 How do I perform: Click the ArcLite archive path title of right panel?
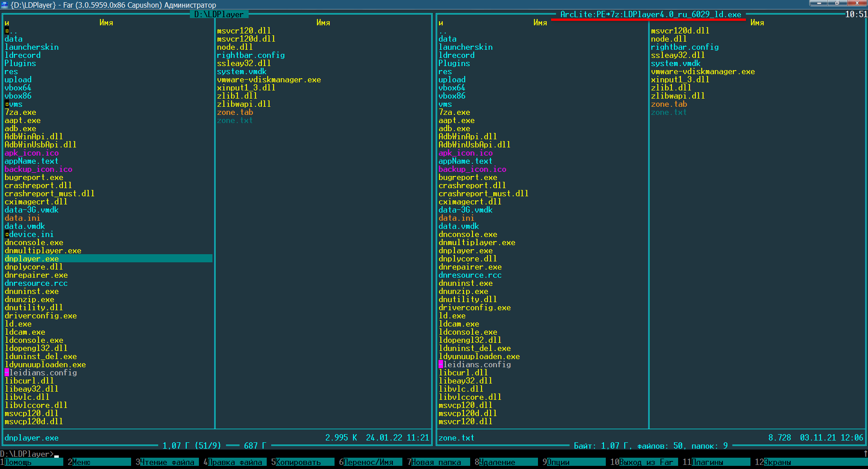point(651,14)
